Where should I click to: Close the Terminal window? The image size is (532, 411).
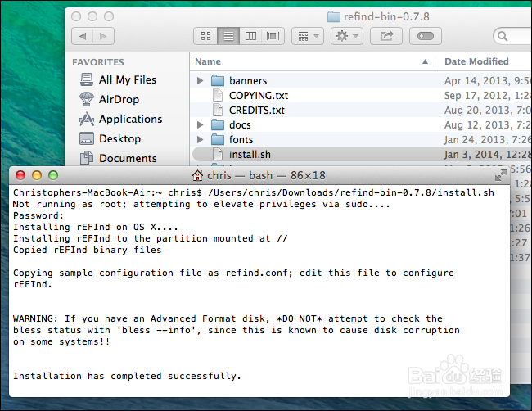tap(20, 175)
